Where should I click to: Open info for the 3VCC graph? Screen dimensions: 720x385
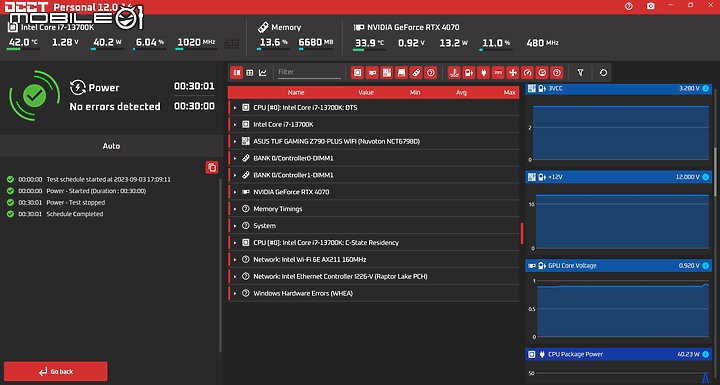point(705,88)
